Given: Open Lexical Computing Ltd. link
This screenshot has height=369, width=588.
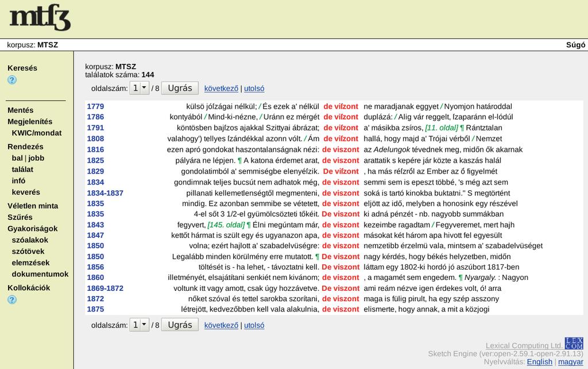Looking at the screenshot, I should pyautogui.click(x=524, y=345).
